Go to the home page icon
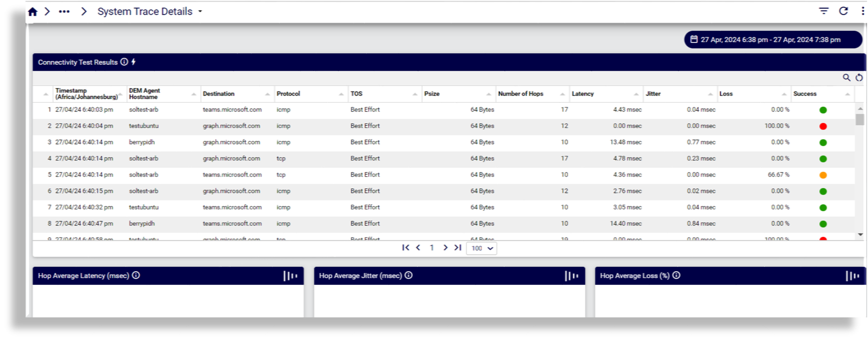 tap(33, 12)
